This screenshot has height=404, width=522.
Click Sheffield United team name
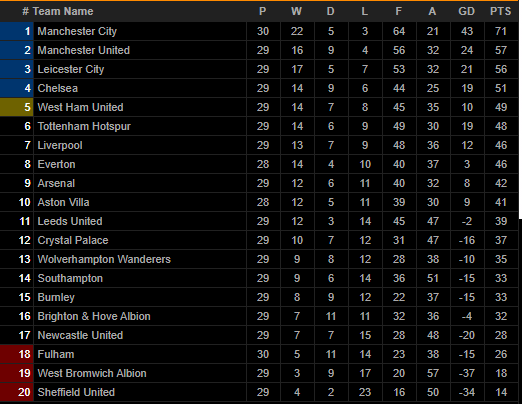(x=76, y=392)
